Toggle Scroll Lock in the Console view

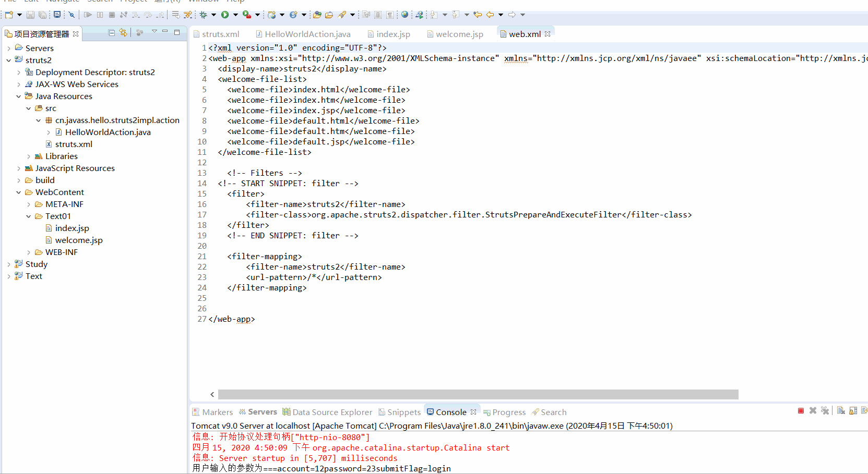853,411
